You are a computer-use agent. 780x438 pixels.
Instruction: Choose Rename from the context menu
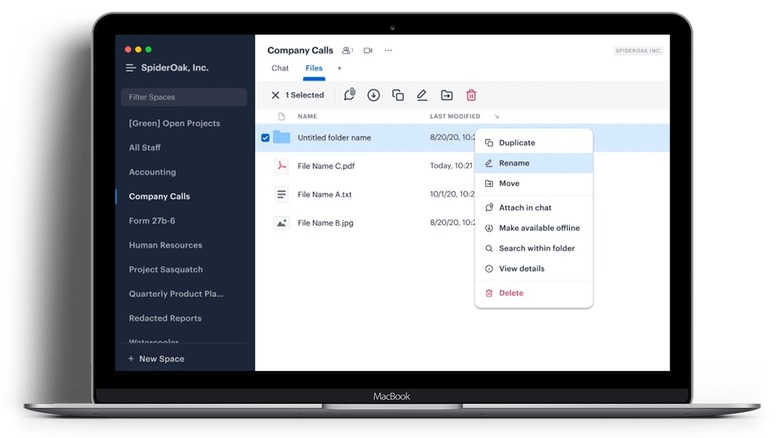point(514,163)
